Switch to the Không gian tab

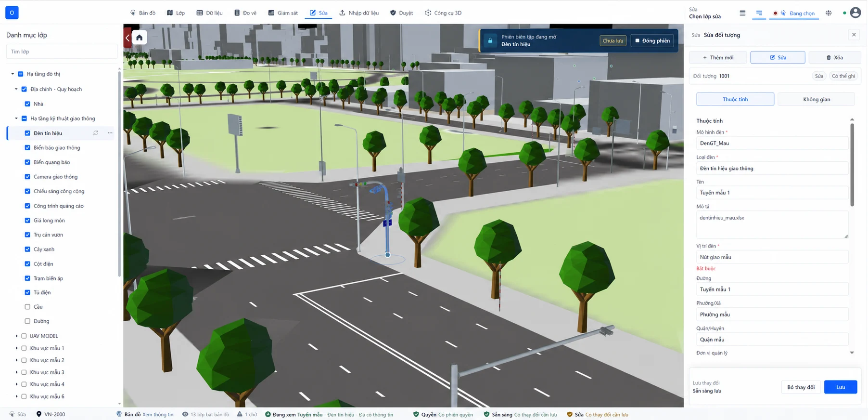point(816,99)
